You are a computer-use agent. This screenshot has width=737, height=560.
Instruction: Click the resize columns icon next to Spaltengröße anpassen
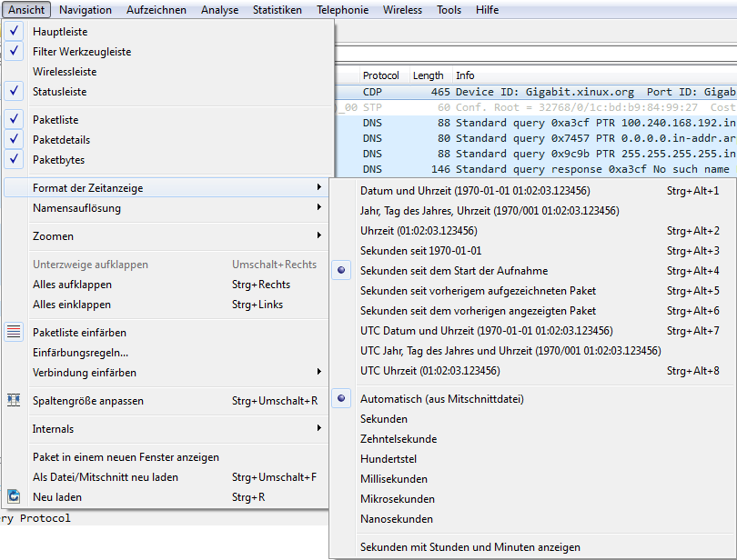13,400
